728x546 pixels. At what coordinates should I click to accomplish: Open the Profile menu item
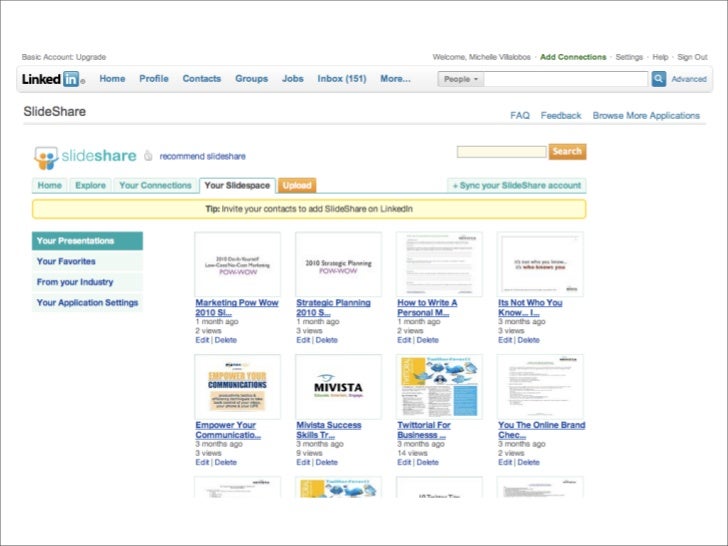tap(154, 78)
